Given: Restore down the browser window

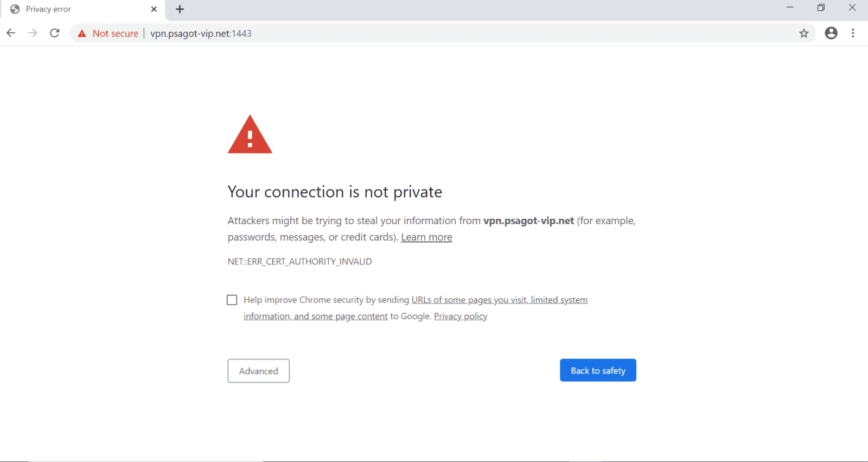Looking at the screenshot, I should 821,8.
